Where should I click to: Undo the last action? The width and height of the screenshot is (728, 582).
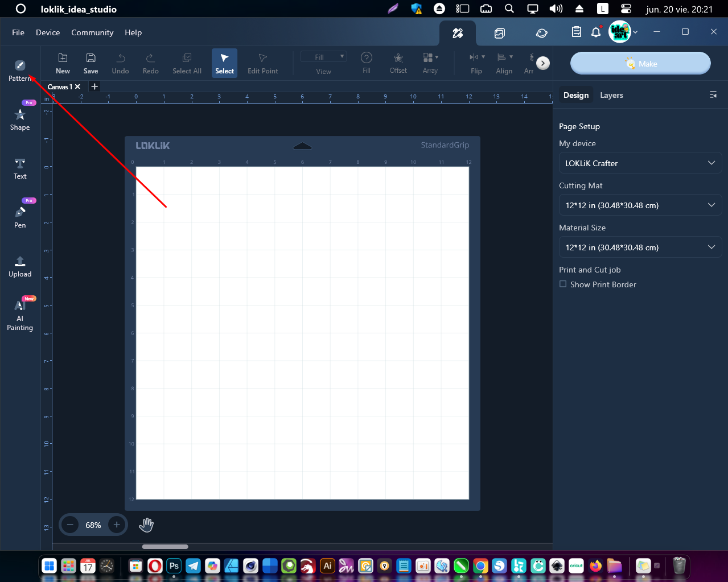tap(120, 63)
